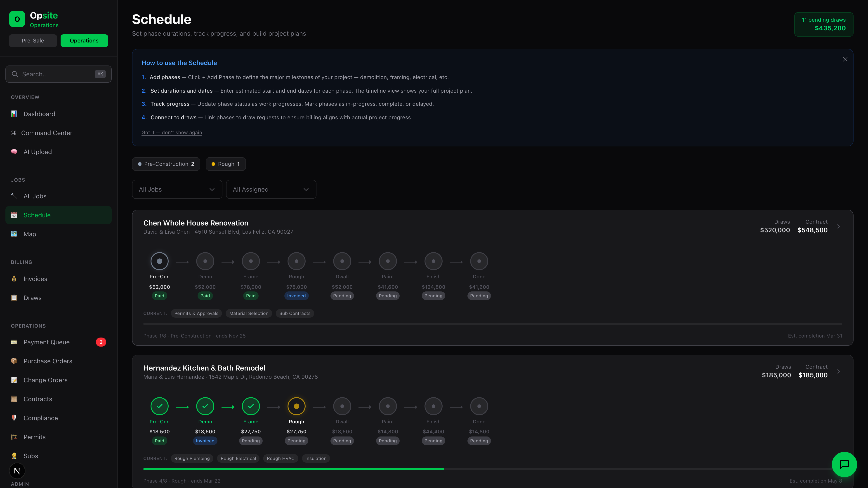This screenshot has width=868, height=488.
Task: Open Purchase Orders in the sidebar
Action: [x=47, y=361]
